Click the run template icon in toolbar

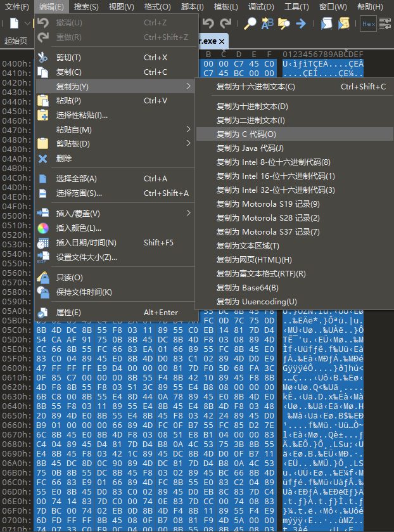pos(343,23)
